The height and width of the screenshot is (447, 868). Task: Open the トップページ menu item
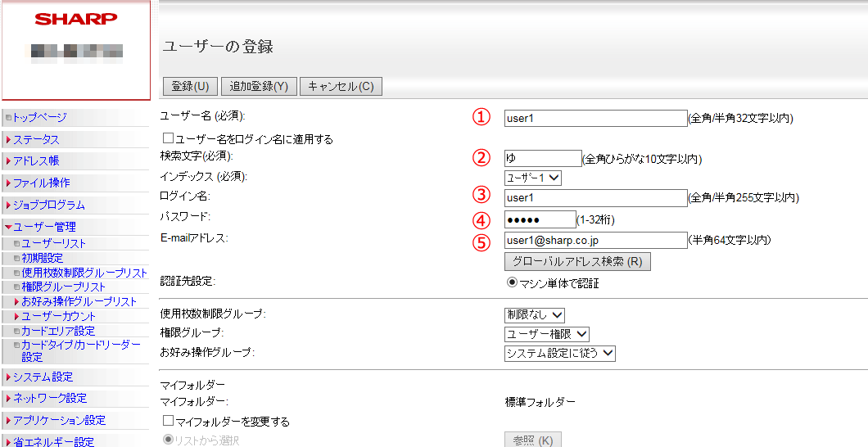[39, 118]
